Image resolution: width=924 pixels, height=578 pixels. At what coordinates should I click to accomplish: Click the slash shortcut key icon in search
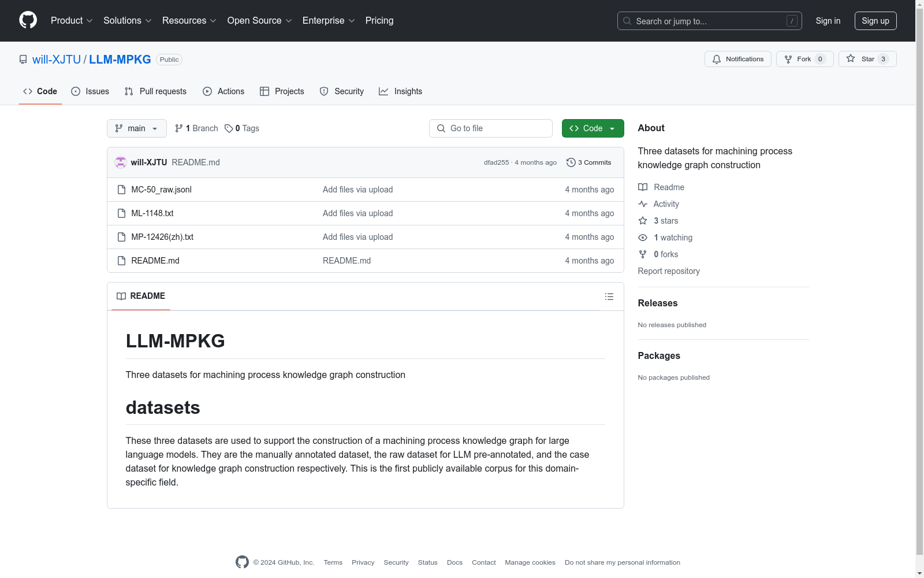tap(792, 21)
